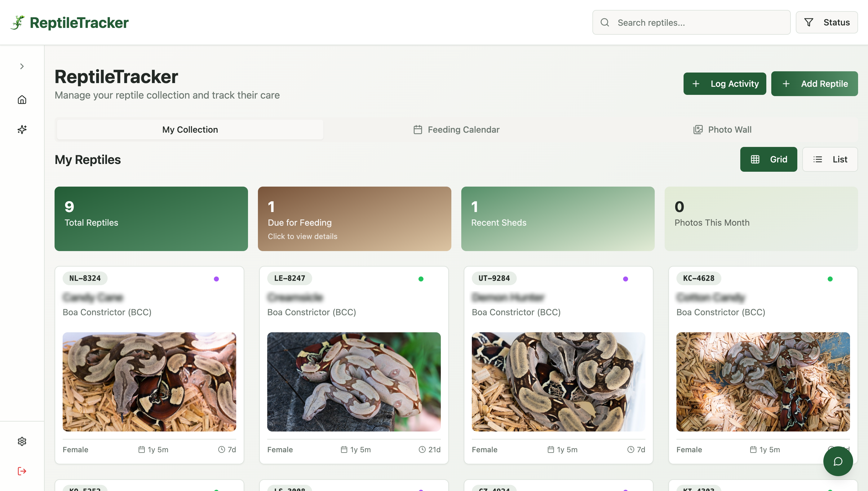
Task: Expand the collapsed sidebar with the chevron
Action: point(22,66)
